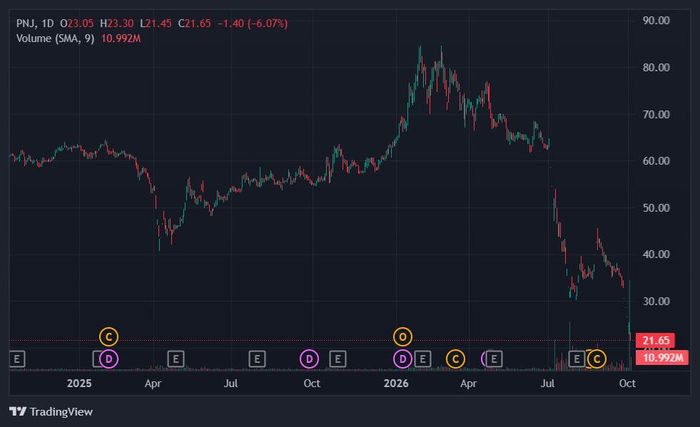Open the purple D dividend marker near Oct 2025
Viewport: 700px width, 427px height.
(309, 359)
